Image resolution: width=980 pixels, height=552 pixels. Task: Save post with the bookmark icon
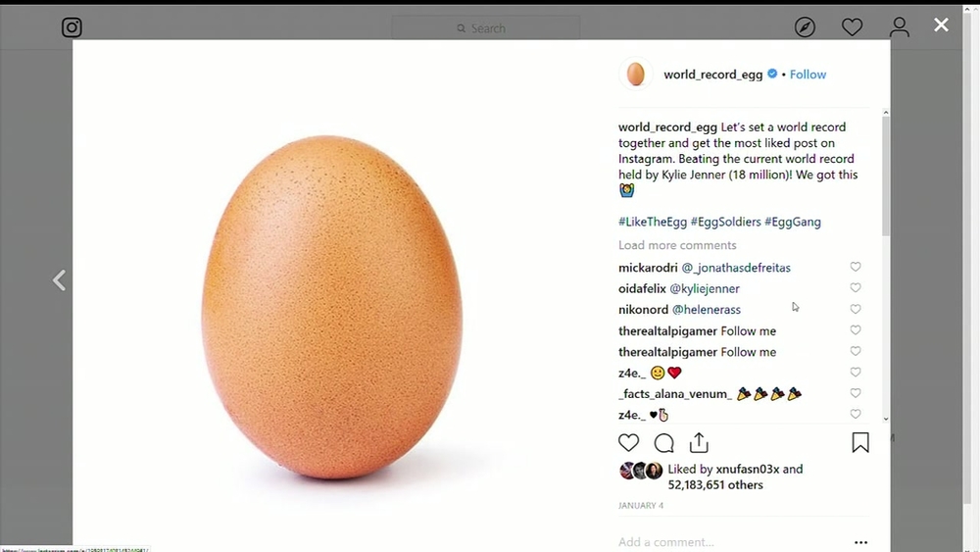(860, 443)
